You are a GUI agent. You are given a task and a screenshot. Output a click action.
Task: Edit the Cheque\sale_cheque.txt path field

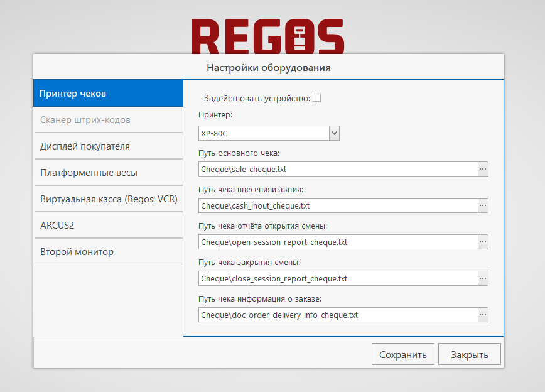pyautogui.click(x=338, y=169)
